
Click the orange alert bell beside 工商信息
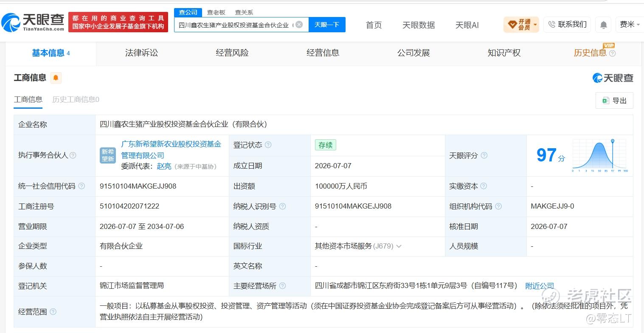pos(56,78)
